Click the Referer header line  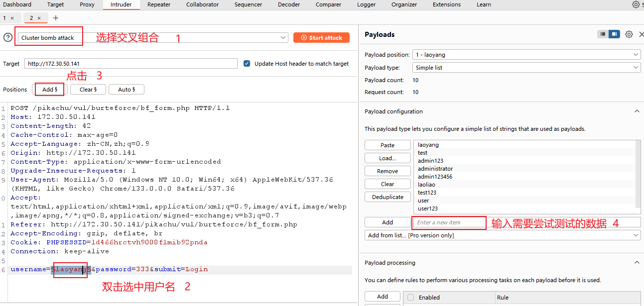click(x=154, y=224)
